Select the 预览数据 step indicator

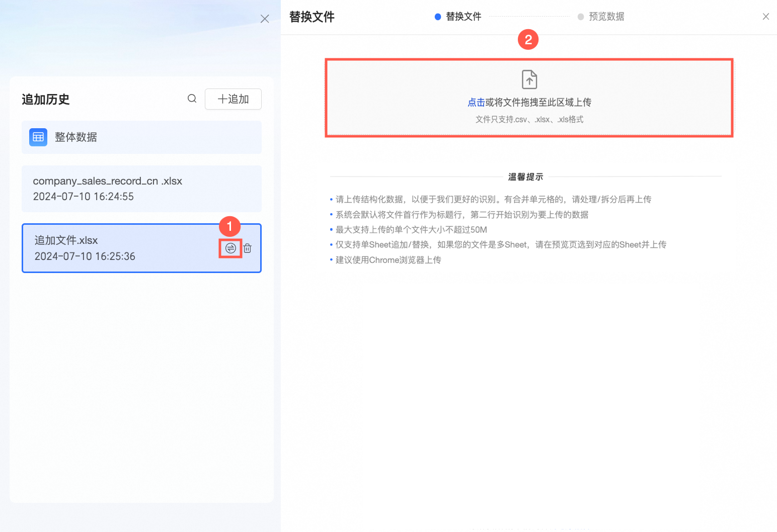(601, 17)
